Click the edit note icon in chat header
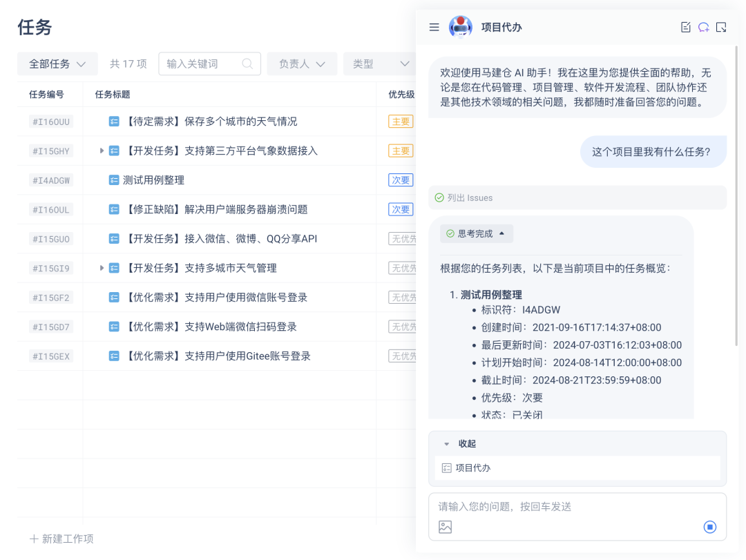Image resolution: width=746 pixels, height=560 pixels. point(685,28)
